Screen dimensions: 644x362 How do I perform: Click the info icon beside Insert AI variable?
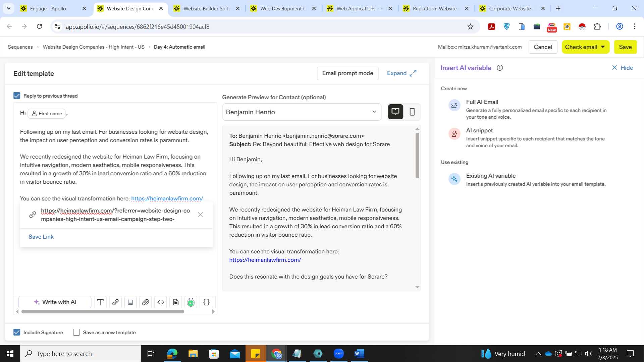click(500, 68)
